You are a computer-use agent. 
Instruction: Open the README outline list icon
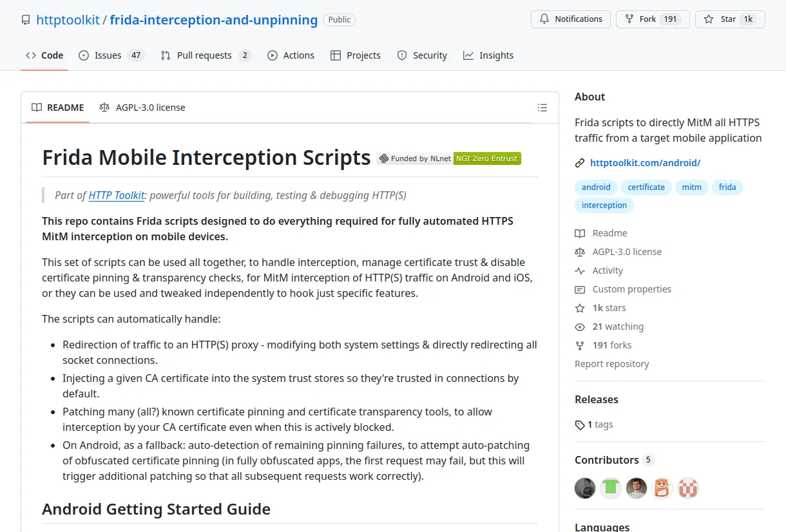pos(542,108)
